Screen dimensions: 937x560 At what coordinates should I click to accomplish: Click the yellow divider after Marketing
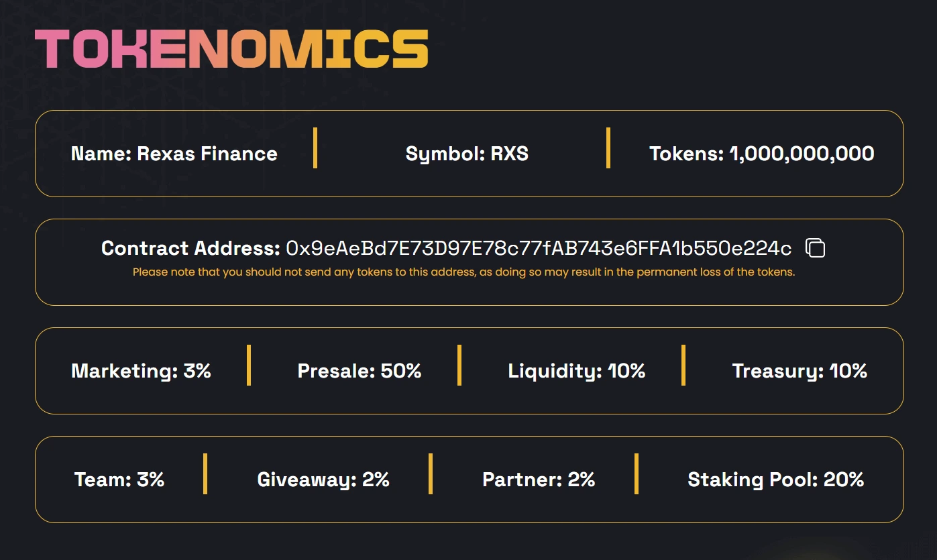249,366
